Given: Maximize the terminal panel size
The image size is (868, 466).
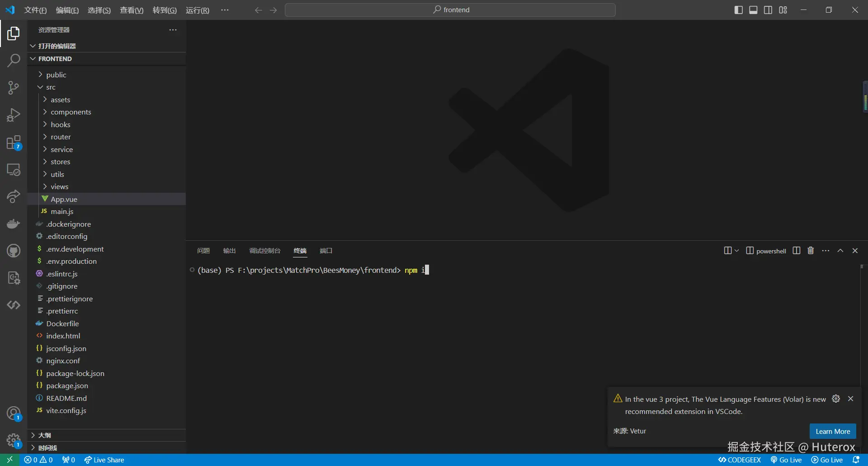Looking at the screenshot, I should point(840,251).
